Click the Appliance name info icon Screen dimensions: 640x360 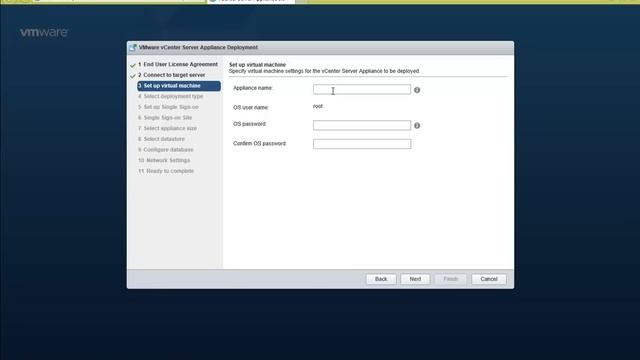(417, 90)
